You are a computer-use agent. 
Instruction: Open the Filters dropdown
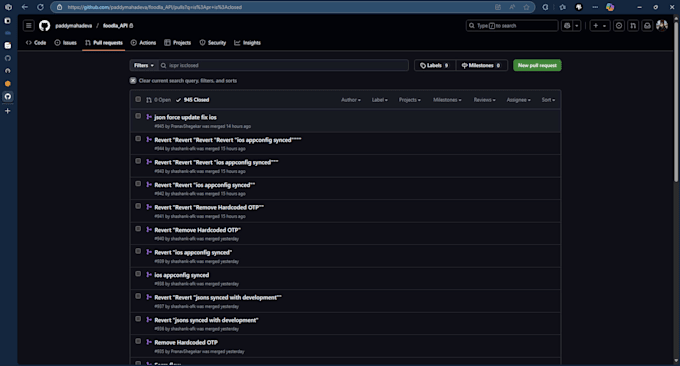click(x=144, y=65)
